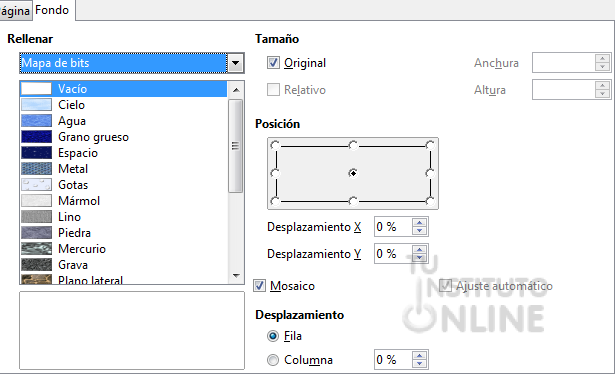Image resolution: width=615 pixels, height=375 pixels.
Task: Increase Desplazamiento X spinner value
Action: click(420, 222)
